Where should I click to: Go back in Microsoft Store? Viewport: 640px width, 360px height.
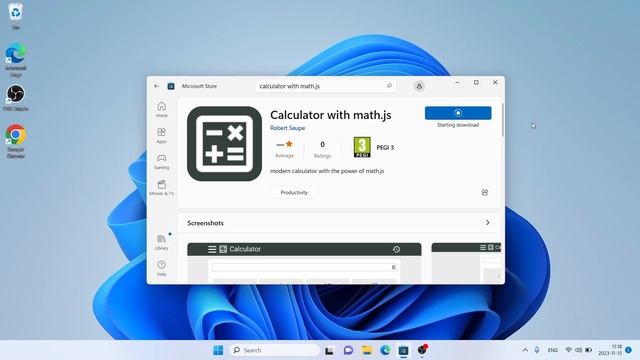click(x=157, y=86)
